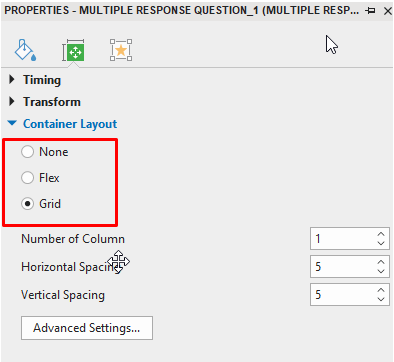The image size is (394, 362).
Task: Pin the Properties pane with pushpin icon
Action: pyautogui.click(x=370, y=11)
